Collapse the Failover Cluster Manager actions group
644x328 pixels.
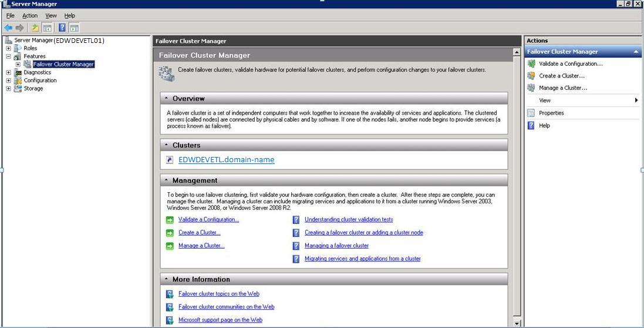point(636,52)
